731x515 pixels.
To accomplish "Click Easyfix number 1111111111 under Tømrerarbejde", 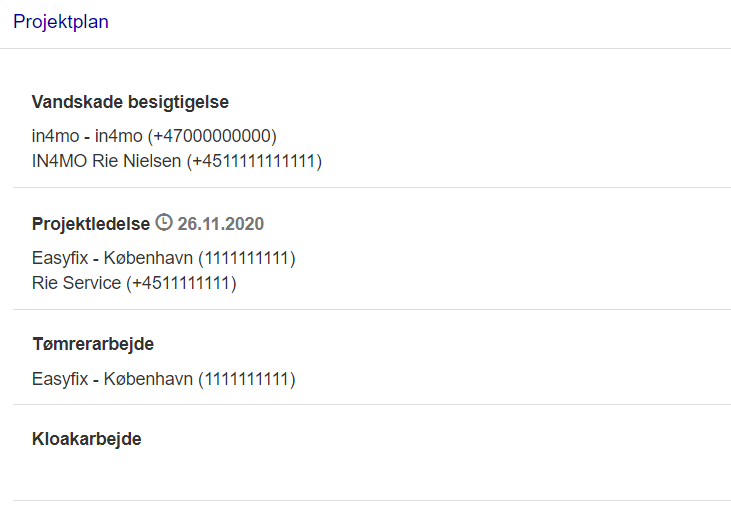I will [x=246, y=379].
